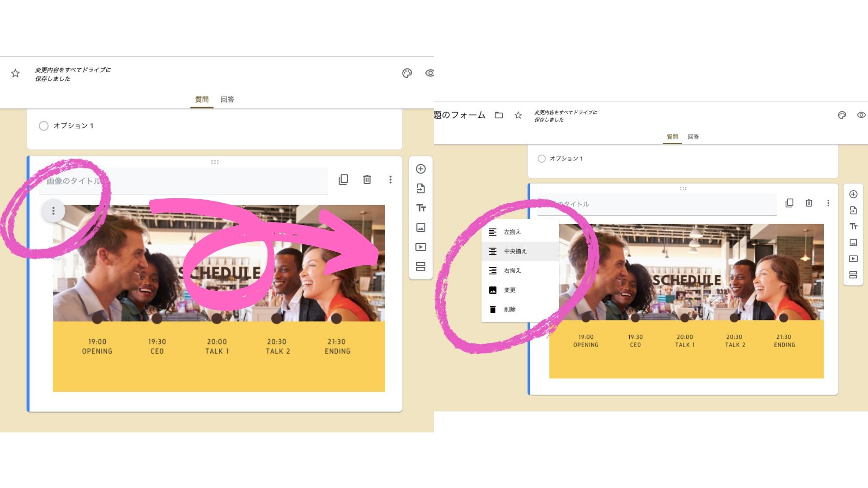Delete image item trash icon, right screenshot
The height and width of the screenshot is (488, 868).
(x=809, y=203)
